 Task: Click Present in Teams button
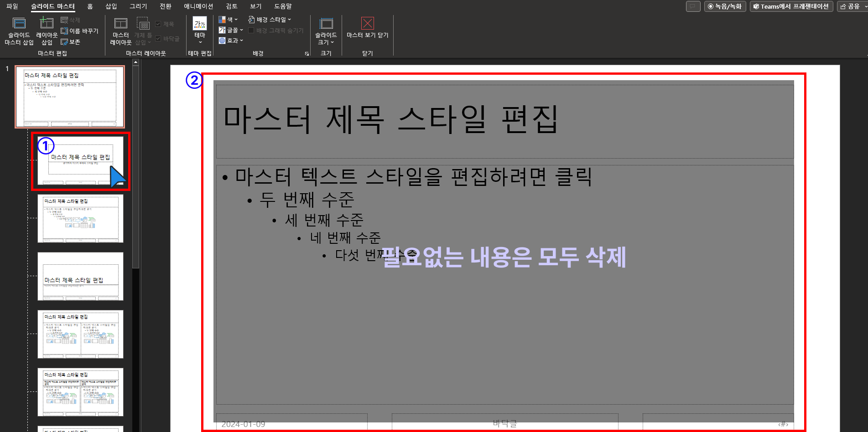791,6
